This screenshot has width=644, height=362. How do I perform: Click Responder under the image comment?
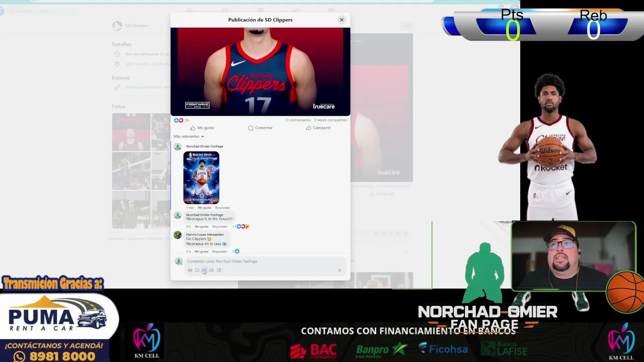click(x=223, y=208)
